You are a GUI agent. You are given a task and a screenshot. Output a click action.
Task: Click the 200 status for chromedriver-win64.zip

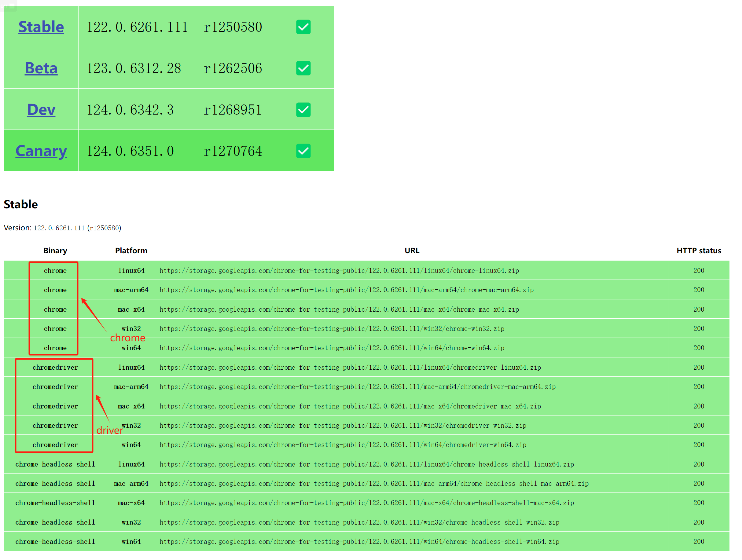pyautogui.click(x=699, y=445)
